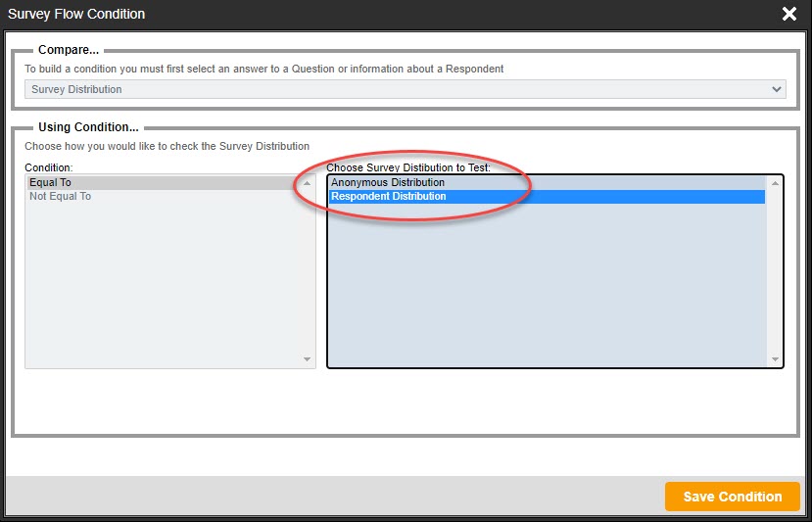Open the Survey Distribution compare dropdown
The width and height of the screenshot is (812, 522).
(x=392, y=89)
